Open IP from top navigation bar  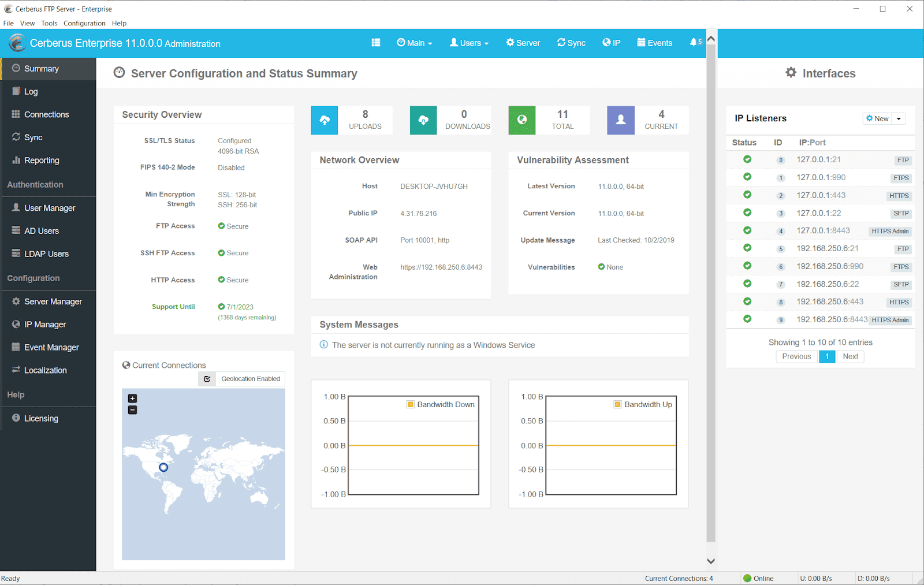click(x=611, y=43)
